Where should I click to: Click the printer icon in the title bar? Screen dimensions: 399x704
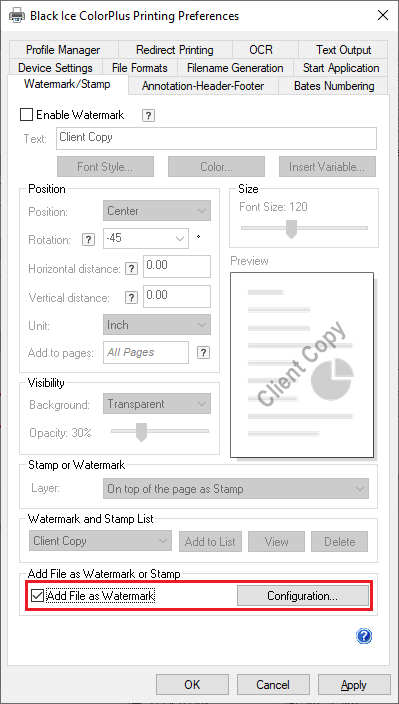point(17,16)
